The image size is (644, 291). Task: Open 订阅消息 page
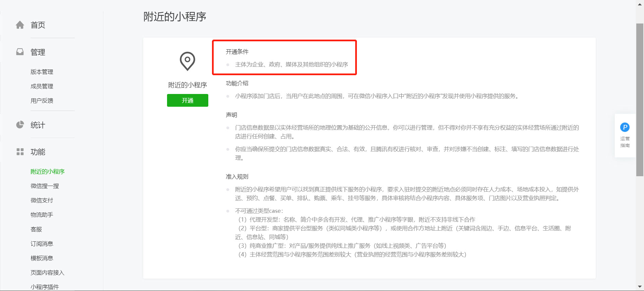tap(42, 244)
